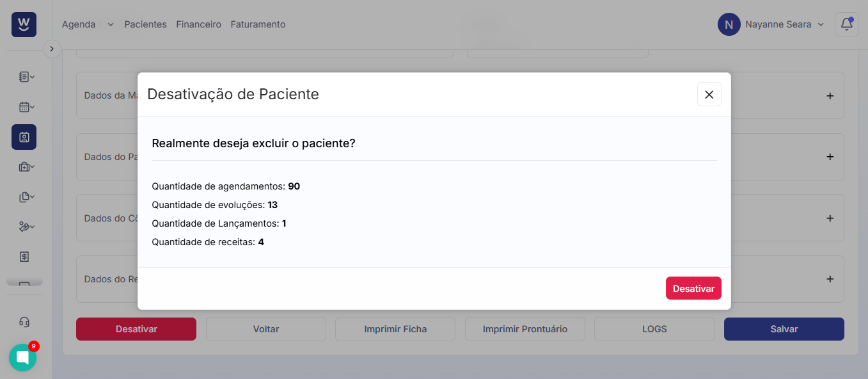Open the chat widget bubble
This screenshot has height=379, width=868.
[x=22, y=357]
